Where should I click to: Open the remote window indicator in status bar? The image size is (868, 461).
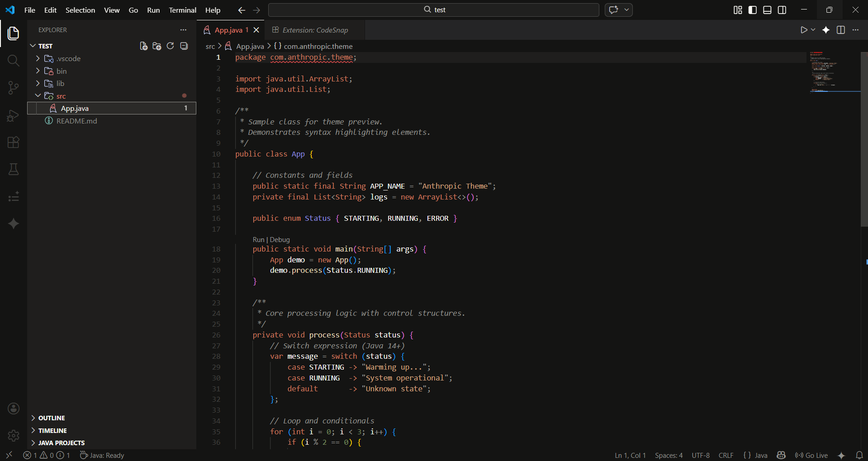click(9, 455)
